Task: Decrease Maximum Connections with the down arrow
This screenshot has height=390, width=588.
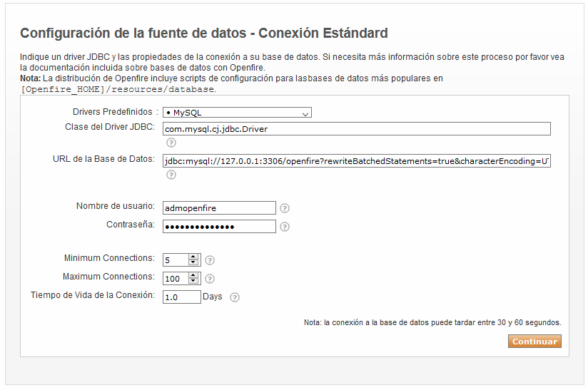Action: pos(193,281)
